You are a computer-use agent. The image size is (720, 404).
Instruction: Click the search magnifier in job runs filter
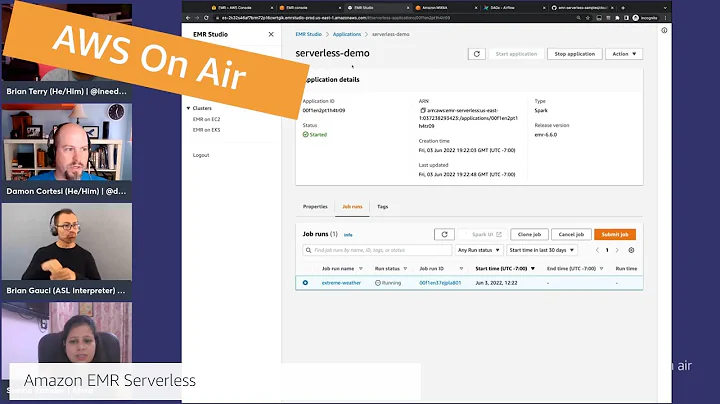pyautogui.click(x=308, y=250)
